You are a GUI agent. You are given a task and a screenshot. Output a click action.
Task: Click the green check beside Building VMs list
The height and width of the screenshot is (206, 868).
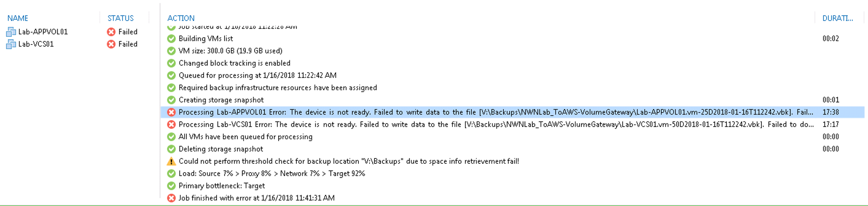click(171, 39)
